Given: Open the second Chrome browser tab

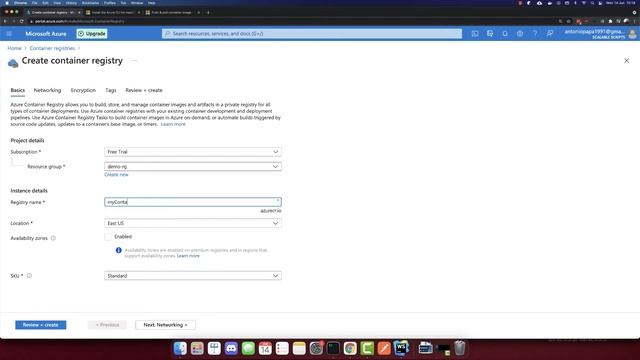Looking at the screenshot, I should (x=113, y=12).
